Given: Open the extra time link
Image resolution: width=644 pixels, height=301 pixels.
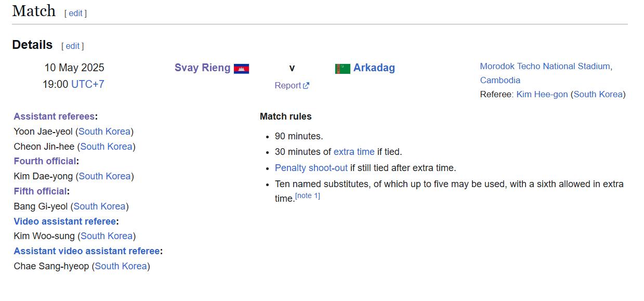Looking at the screenshot, I should coord(354,152).
